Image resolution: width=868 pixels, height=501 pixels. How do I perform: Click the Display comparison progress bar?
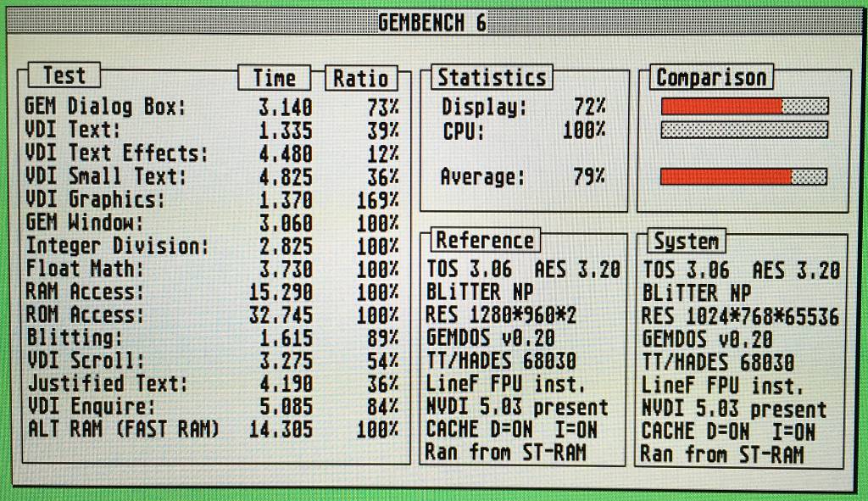pos(744,106)
